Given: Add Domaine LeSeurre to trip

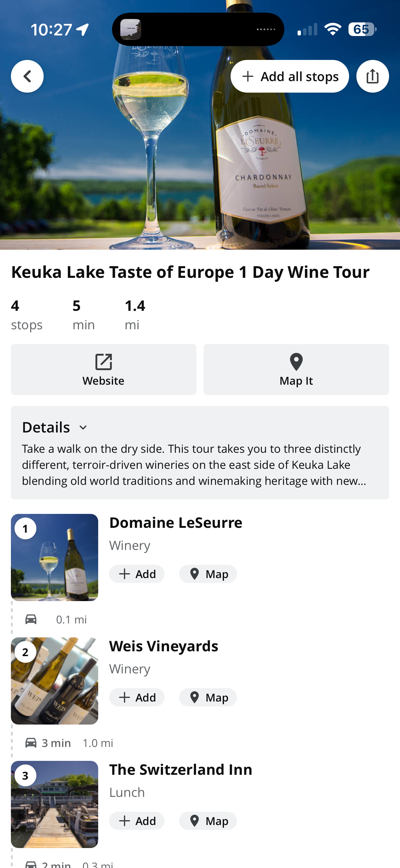Looking at the screenshot, I should click(137, 574).
